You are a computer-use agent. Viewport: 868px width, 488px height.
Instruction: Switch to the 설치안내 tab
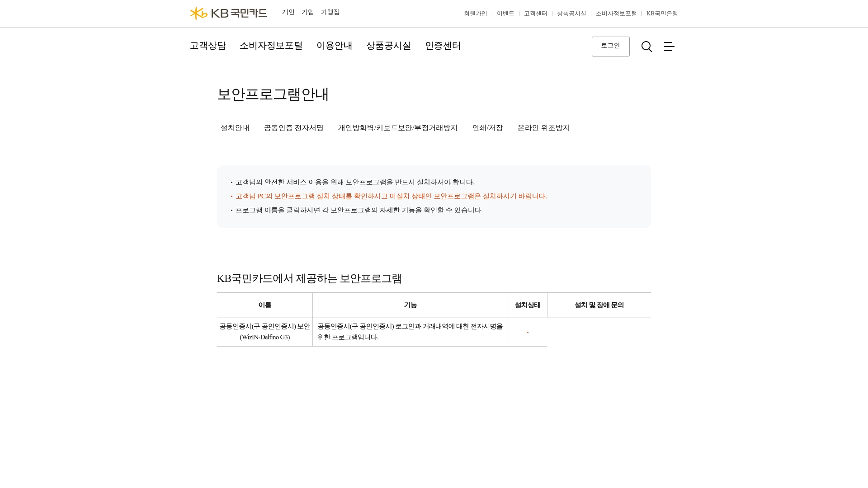(x=235, y=128)
